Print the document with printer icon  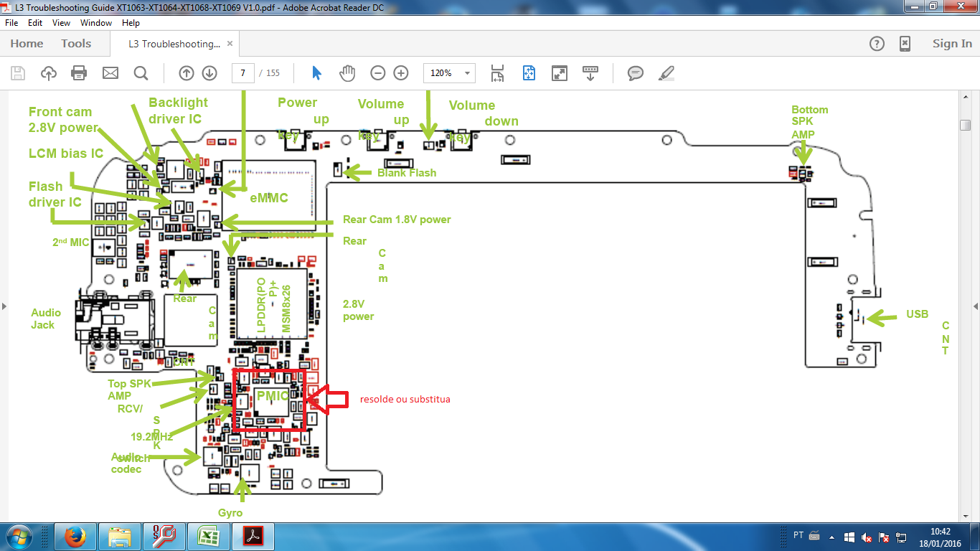79,73
